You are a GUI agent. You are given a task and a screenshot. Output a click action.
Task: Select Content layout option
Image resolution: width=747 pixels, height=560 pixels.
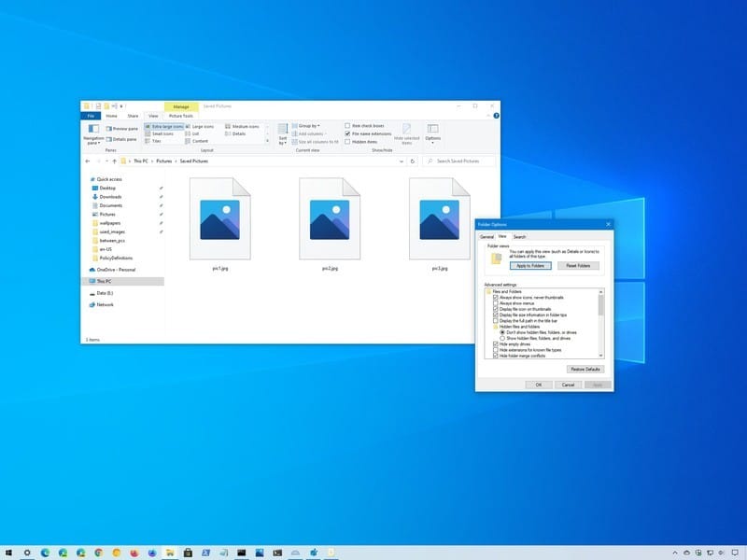click(x=197, y=141)
